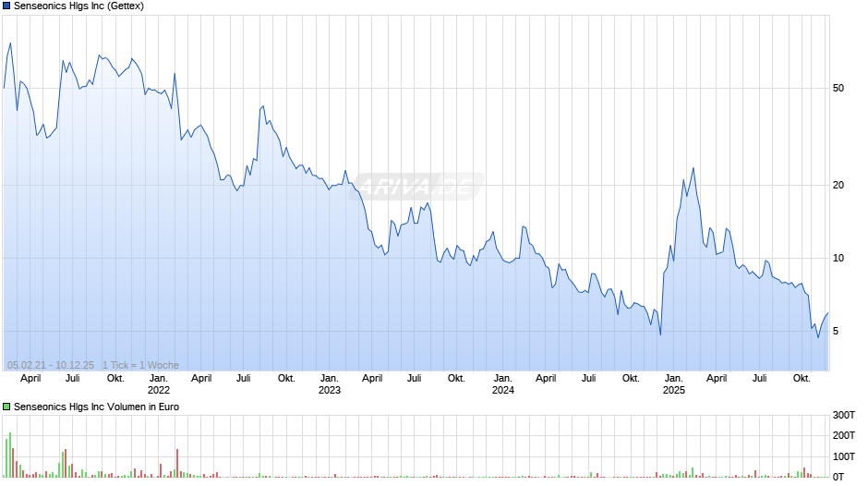The image size is (868, 486).
Task: Click the 'Jan. 2025' axis label
Action: (674, 384)
